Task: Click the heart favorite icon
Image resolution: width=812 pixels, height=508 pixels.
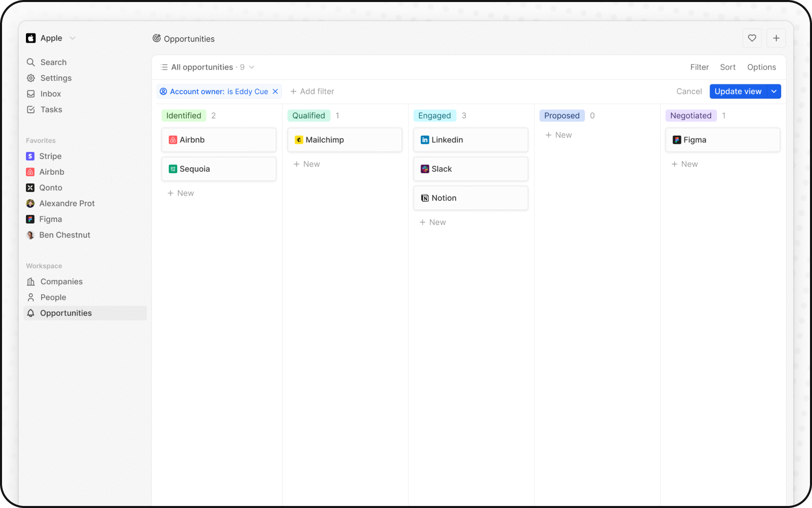Action: click(752, 38)
